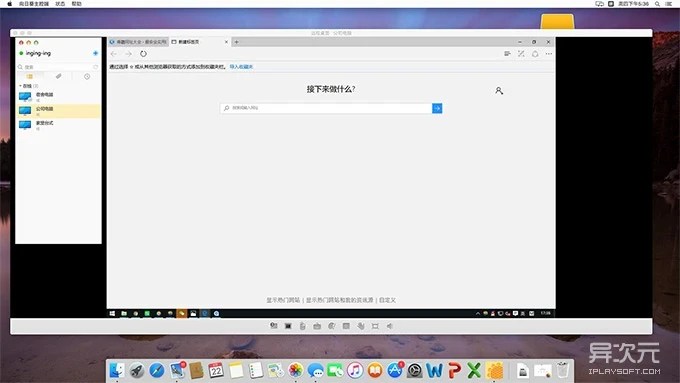Open Trash in the Dock
Image resolution: width=680 pixels, height=383 pixels.
(x=562, y=370)
